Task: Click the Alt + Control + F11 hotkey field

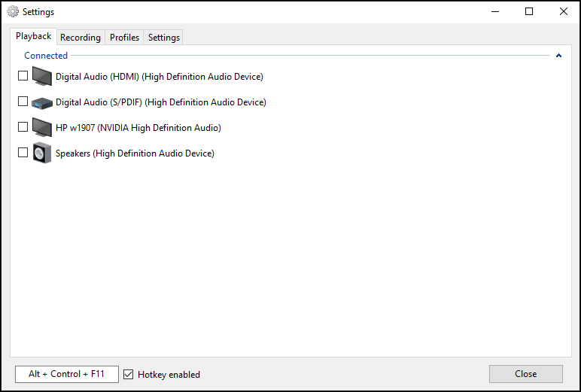Action: pos(67,374)
